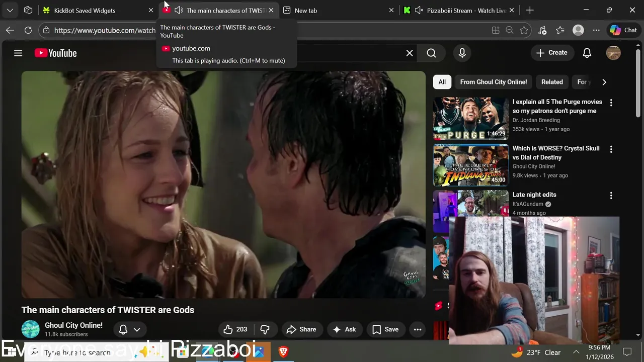Open the favorites list icon
The image size is (644, 362).
(560, 30)
